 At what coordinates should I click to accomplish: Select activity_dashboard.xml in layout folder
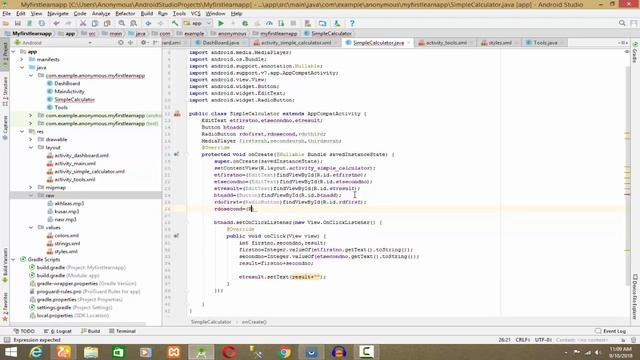(x=81, y=156)
